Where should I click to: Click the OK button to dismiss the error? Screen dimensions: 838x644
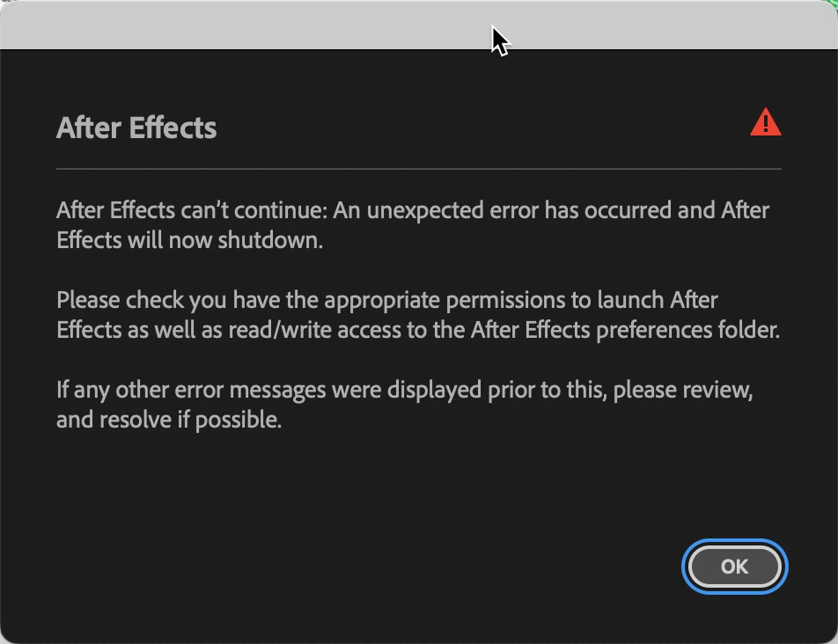pos(734,567)
